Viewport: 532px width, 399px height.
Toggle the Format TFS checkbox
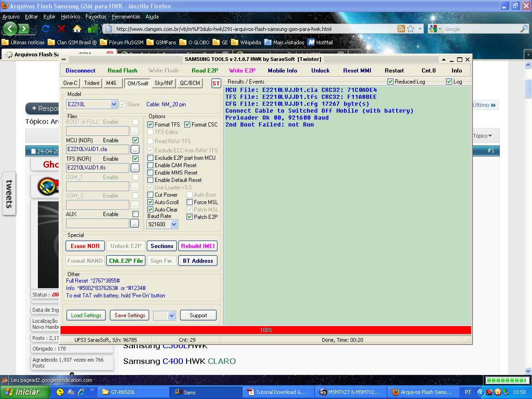click(150, 125)
